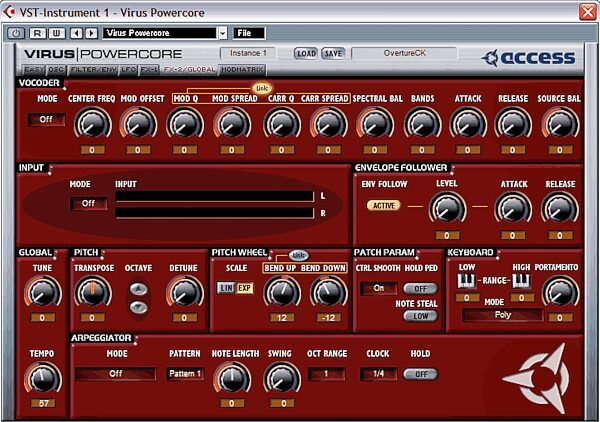Click the vocoder MOD OFFSET knob
The image size is (600, 422).
pos(138,124)
